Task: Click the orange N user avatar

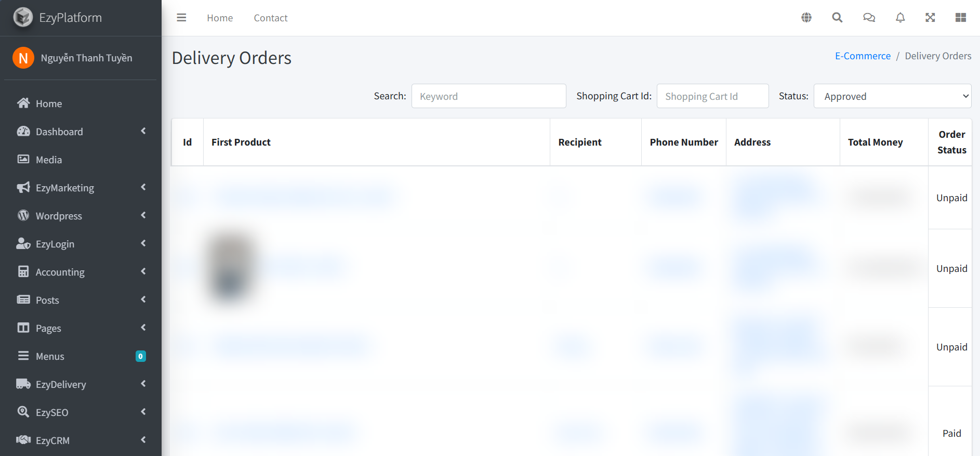Action: (x=23, y=58)
